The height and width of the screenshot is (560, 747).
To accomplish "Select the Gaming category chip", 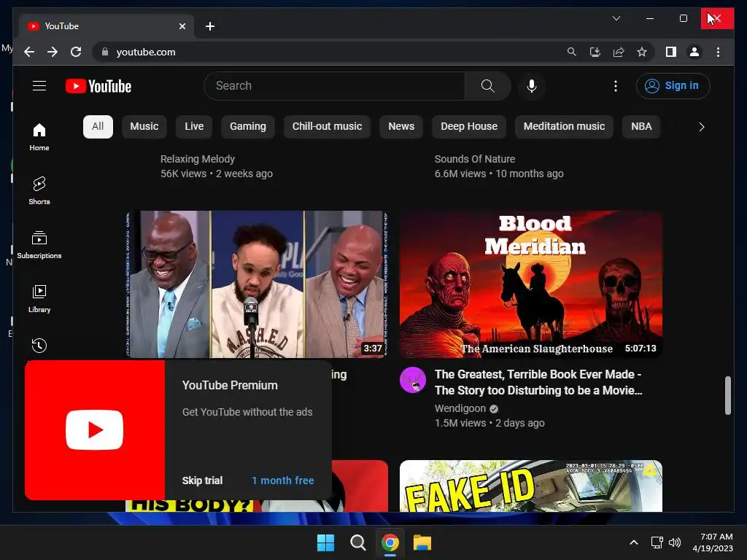I will coord(248,127).
